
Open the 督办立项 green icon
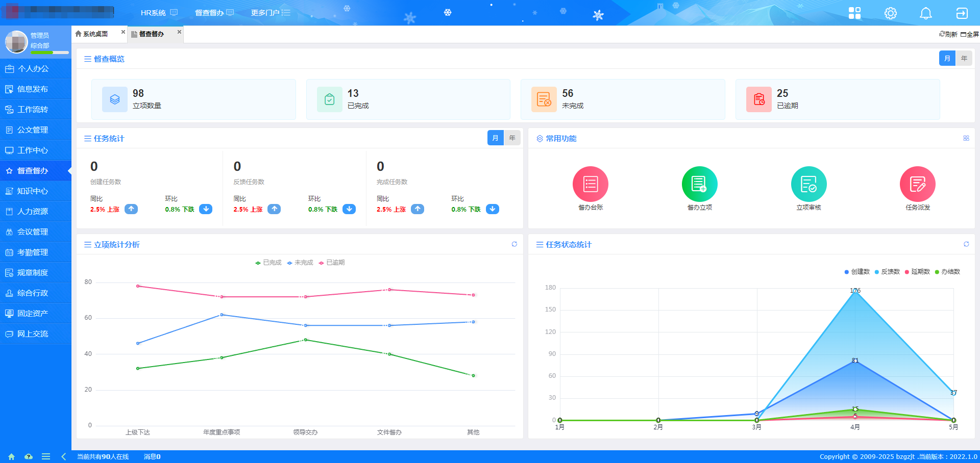pyautogui.click(x=699, y=184)
